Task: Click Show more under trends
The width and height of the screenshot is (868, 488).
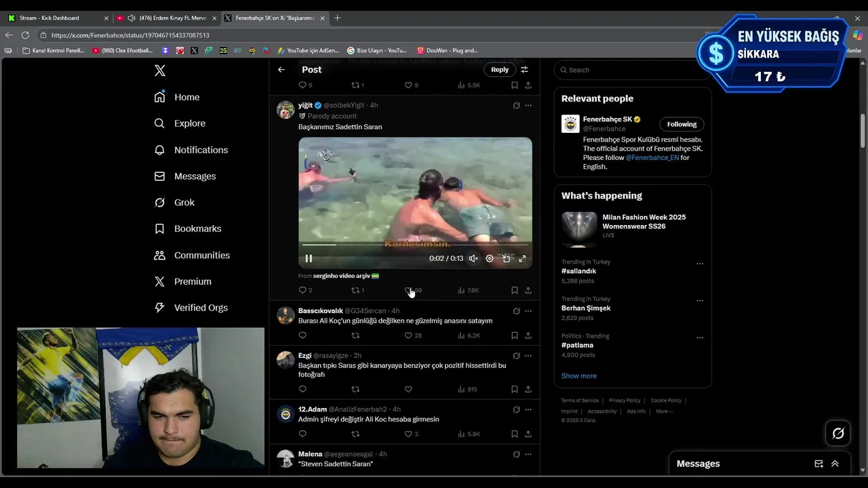Action: coord(578,375)
